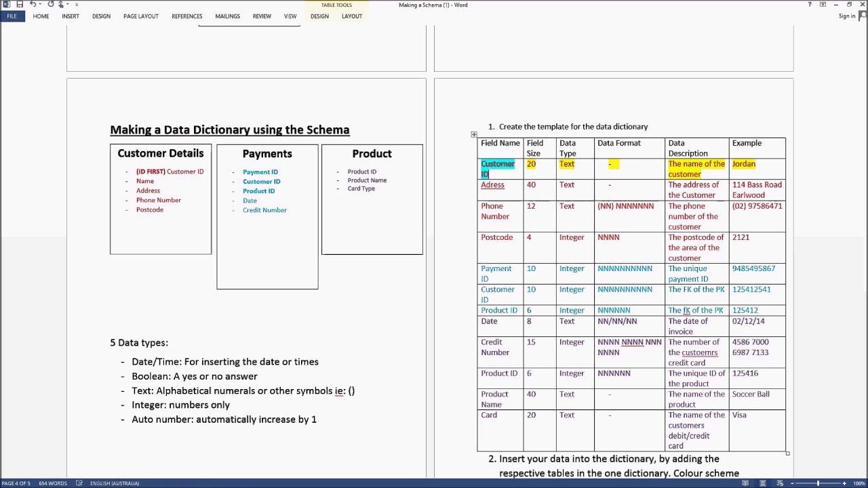Click the Auto number bullet line
Image resolution: width=868 pixels, height=488 pixels.
click(224, 420)
